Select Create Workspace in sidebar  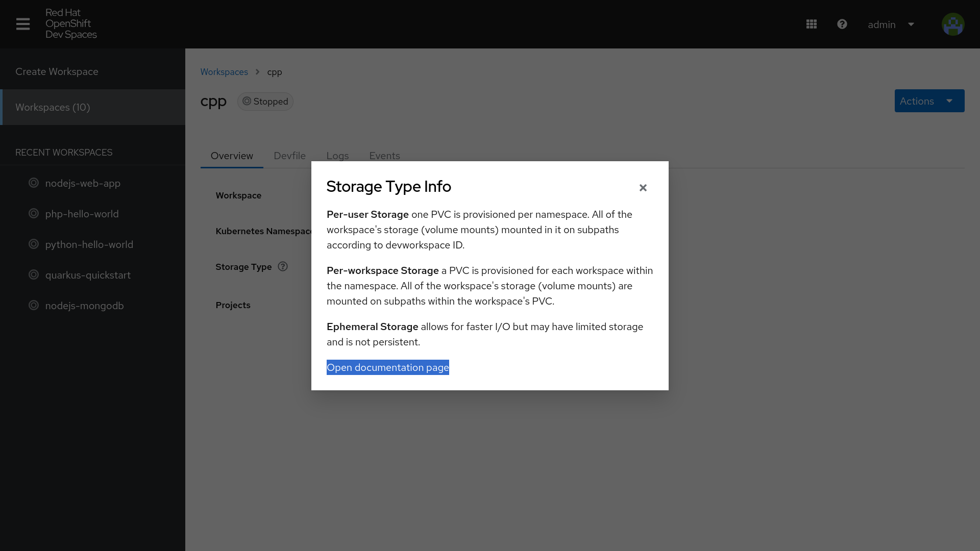(x=57, y=71)
